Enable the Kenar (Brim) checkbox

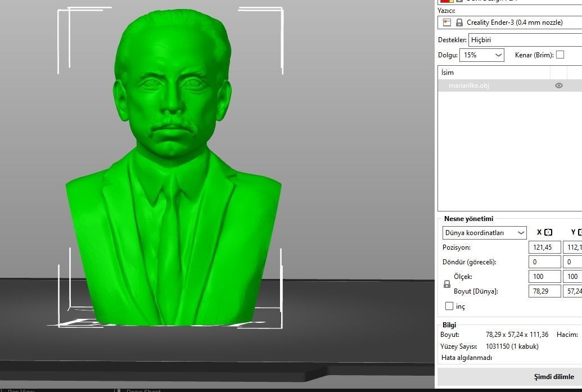560,55
